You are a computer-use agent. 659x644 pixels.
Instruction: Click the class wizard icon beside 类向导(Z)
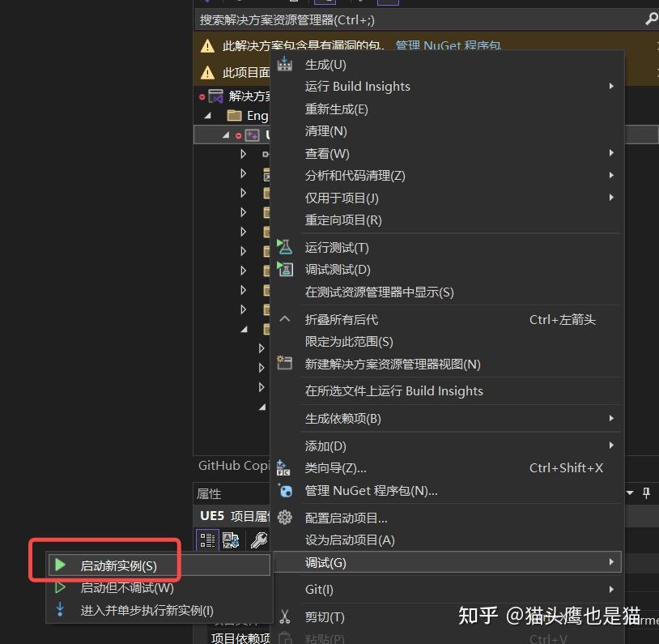284,467
